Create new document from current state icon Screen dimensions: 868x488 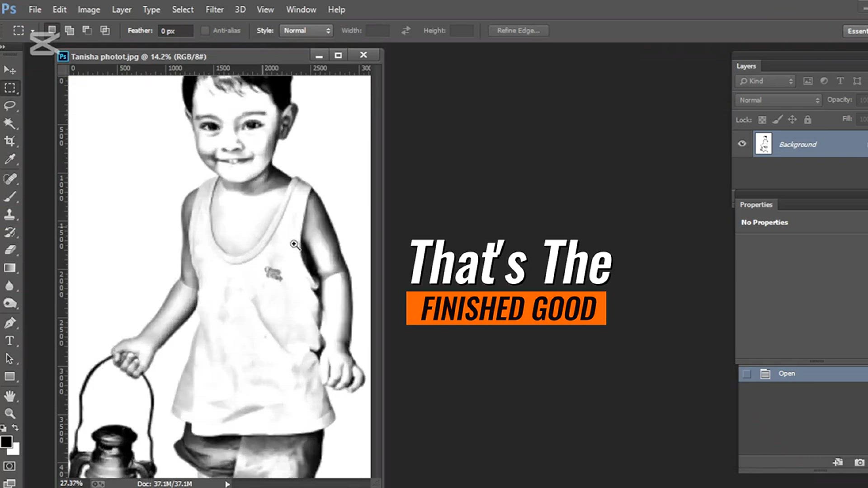click(838, 462)
